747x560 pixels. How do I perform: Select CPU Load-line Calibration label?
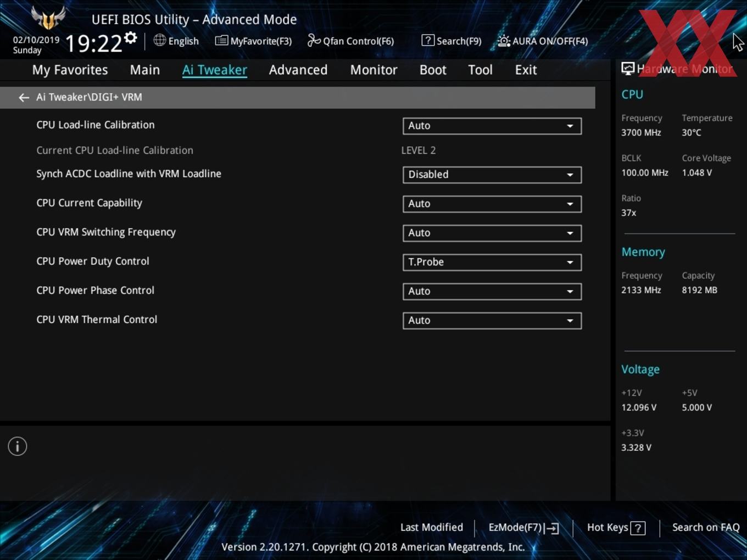pos(96,125)
